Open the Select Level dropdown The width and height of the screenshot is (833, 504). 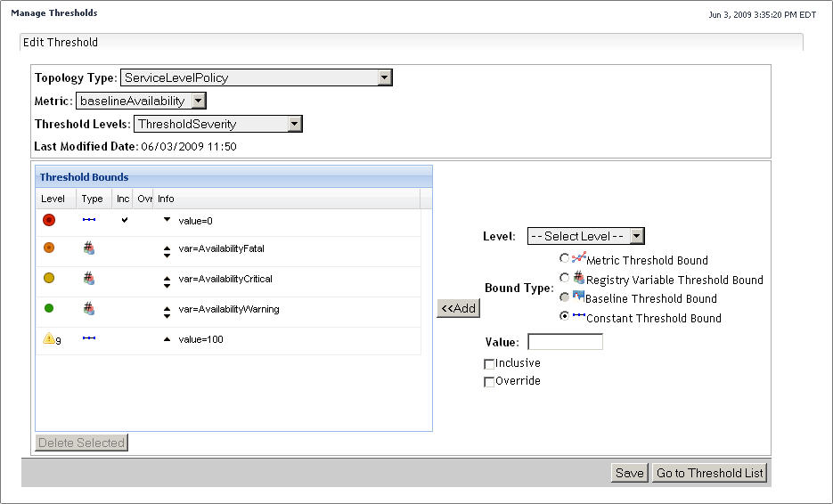[x=586, y=236]
